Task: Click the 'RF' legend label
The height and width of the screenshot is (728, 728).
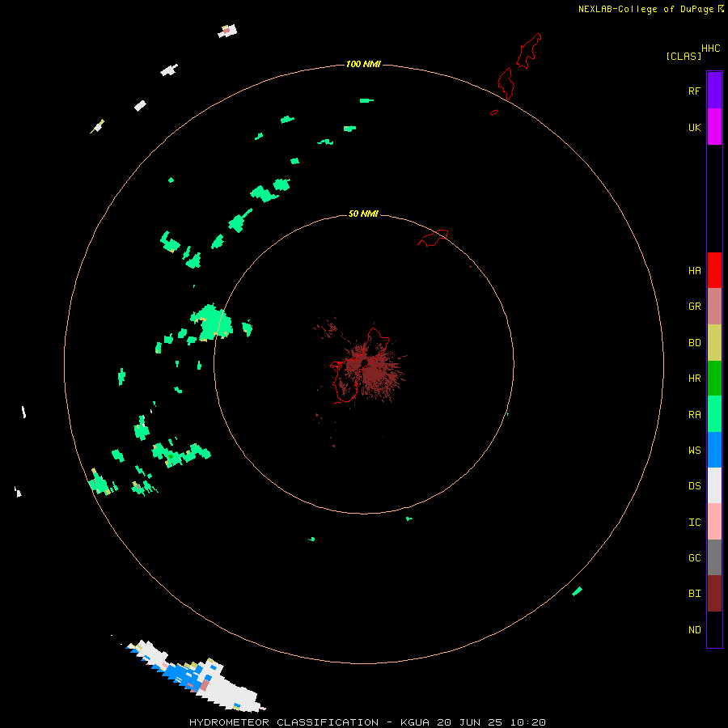Action: point(694,91)
